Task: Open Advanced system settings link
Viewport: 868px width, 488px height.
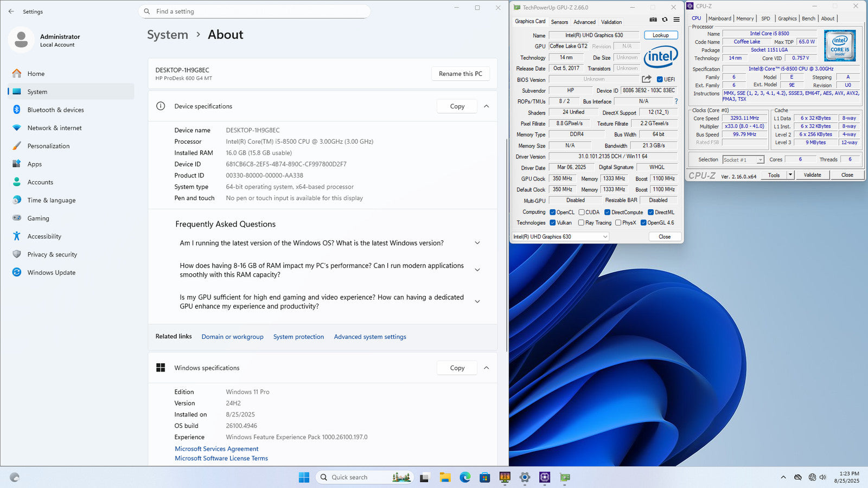Action: 370,337
